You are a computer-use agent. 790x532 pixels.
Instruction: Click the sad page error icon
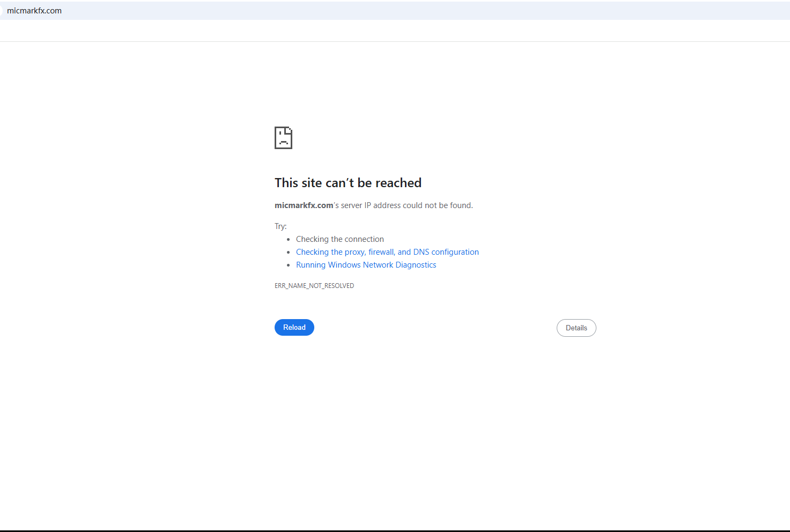point(283,138)
